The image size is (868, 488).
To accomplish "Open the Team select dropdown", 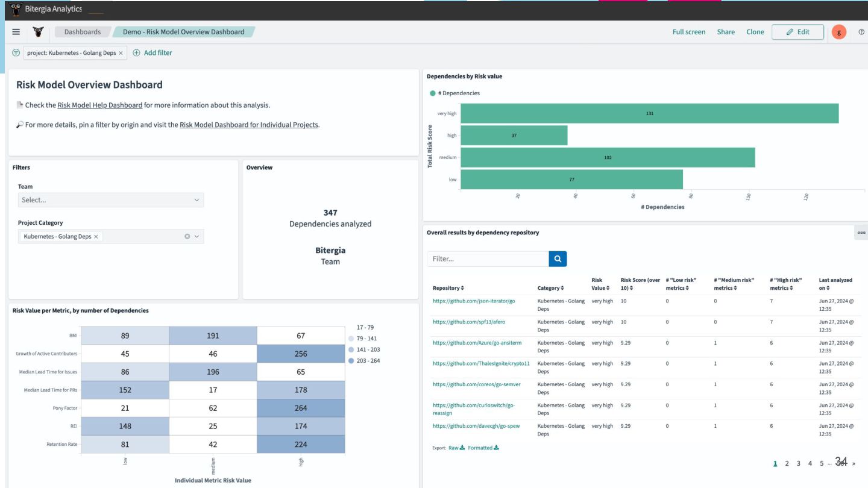I will (x=111, y=199).
